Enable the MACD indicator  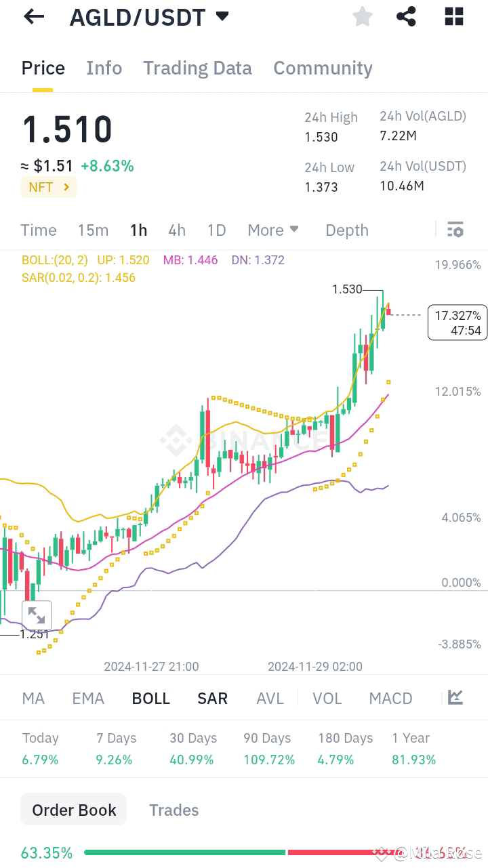390,697
